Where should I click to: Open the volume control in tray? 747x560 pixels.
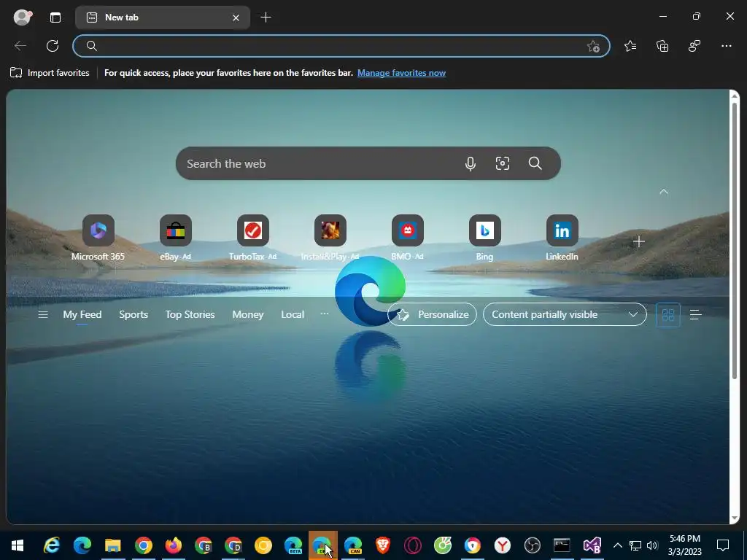click(x=652, y=545)
